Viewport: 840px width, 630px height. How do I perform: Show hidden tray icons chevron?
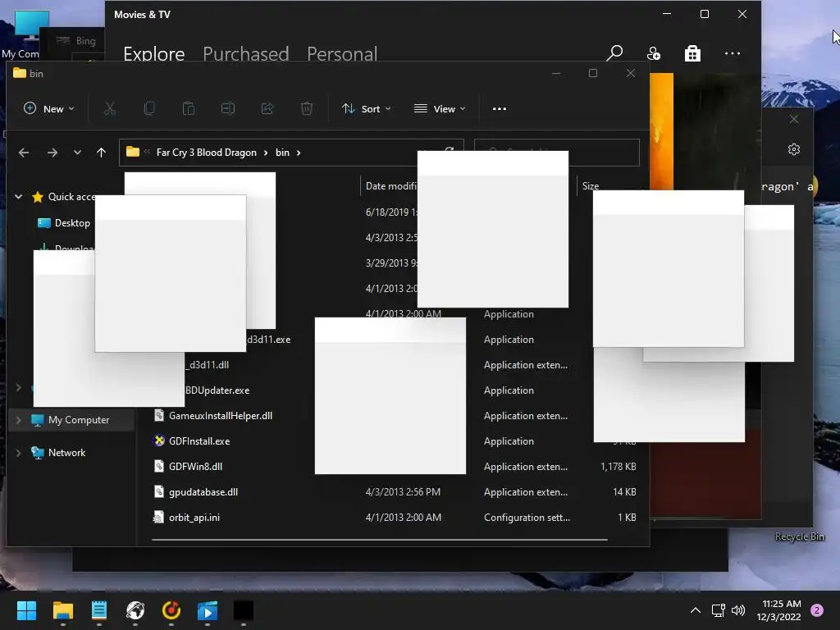696,610
